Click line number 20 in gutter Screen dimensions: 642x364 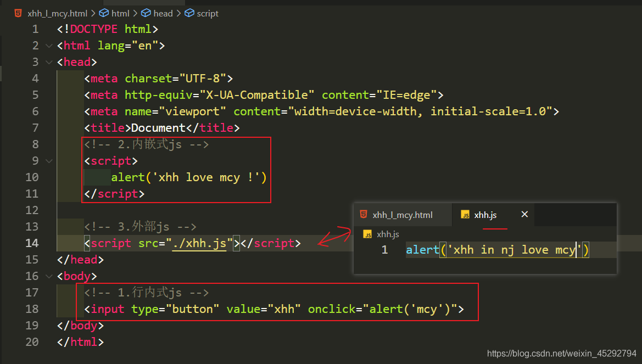click(x=32, y=342)
